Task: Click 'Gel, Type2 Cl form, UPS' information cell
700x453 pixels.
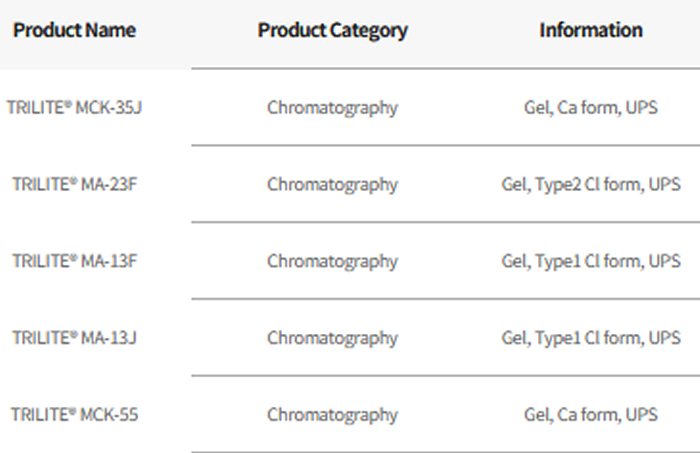Action: point(591,184)
